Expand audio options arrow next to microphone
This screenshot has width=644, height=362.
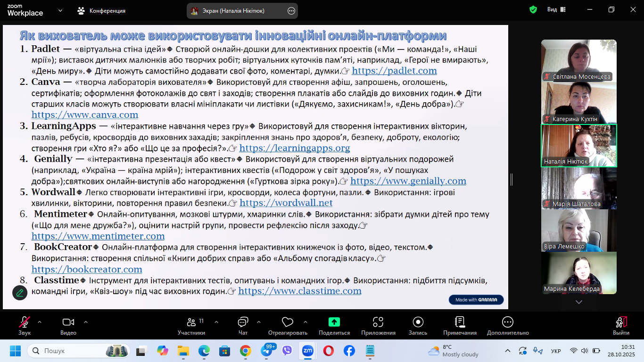[x=40, y=322]
